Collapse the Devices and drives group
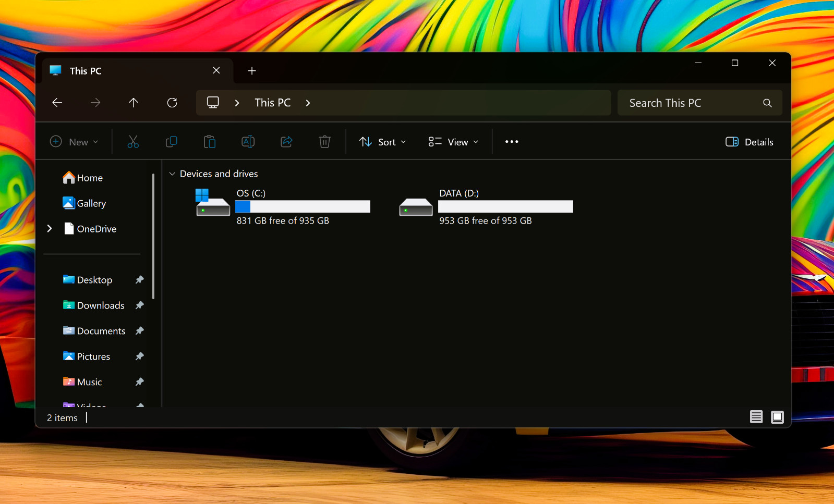Image resolution: width=834 pixels, height=504 pixels. 172,174
